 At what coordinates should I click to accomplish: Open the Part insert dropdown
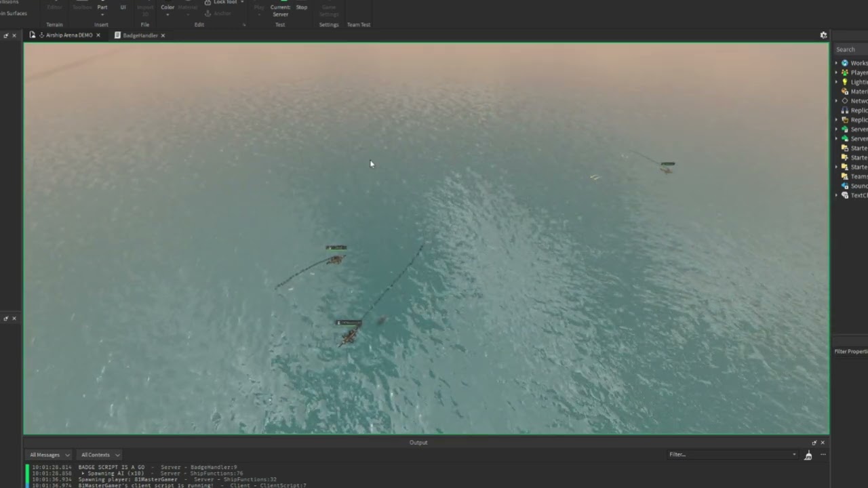point(102,15)
